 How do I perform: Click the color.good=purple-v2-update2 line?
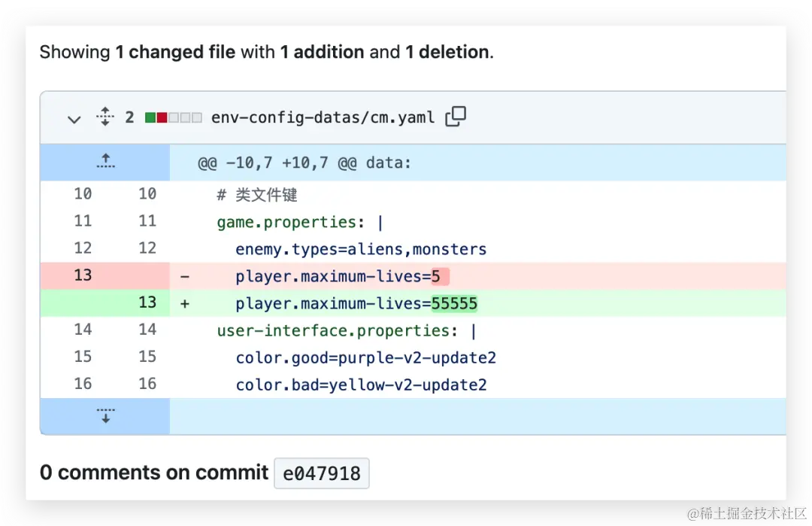[x=365, y=357]
